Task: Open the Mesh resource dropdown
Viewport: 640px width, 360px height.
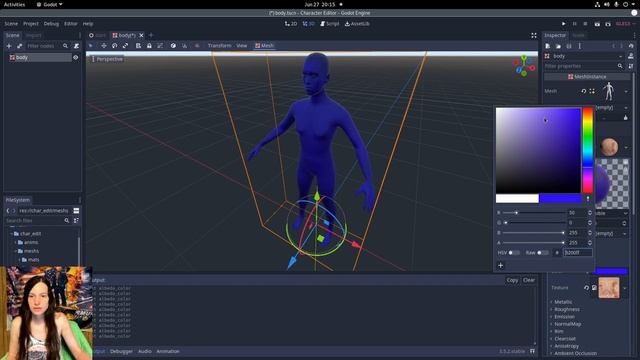Action: (626, 91)
